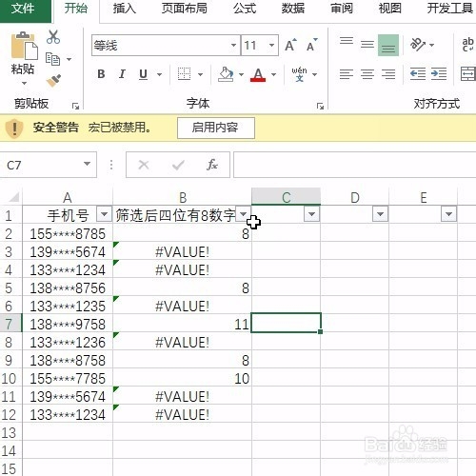Click Align Left icon
This screenshot has width=476, height=476.
tap(347, 74)
